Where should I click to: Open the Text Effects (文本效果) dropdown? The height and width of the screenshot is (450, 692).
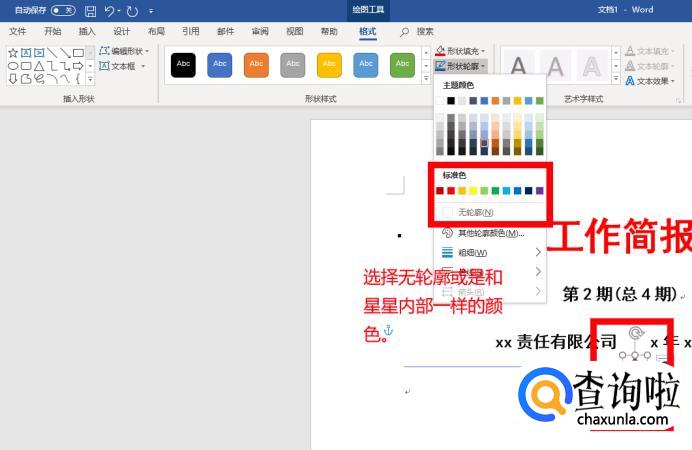(x=650, y=81)
